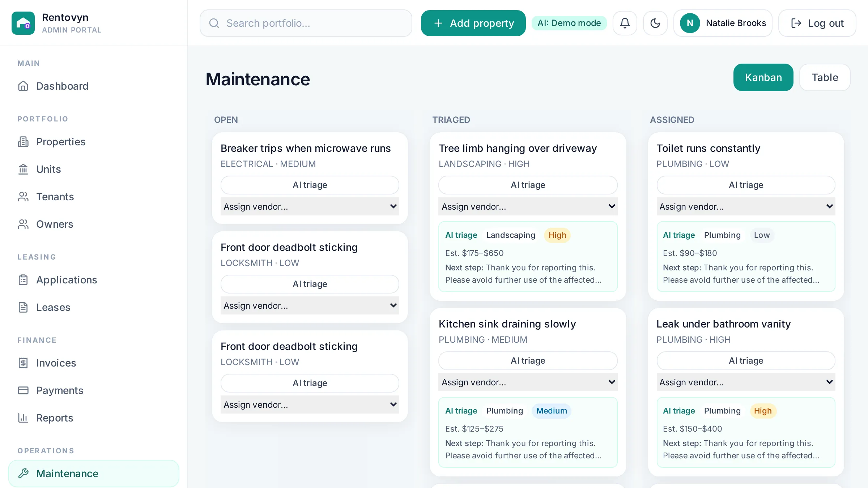Open Assign vendor dropdown for Breaker trips card

(x=310, y=206)
